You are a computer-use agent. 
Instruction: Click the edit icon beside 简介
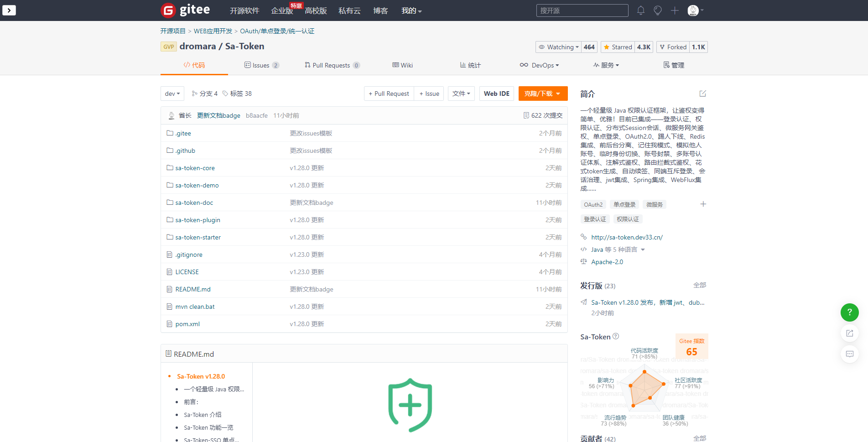[x=703, y=94]
